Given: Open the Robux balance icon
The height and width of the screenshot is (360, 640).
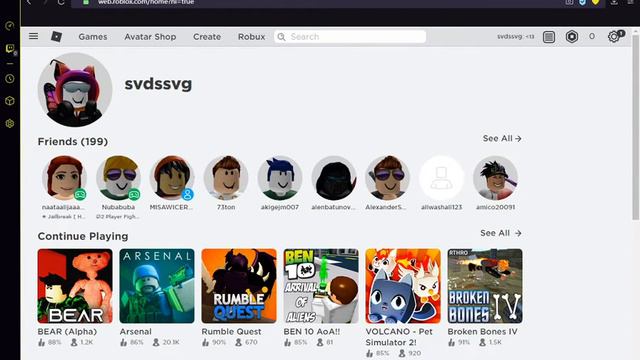Looking at the screenshot, I should coord(572,37).
